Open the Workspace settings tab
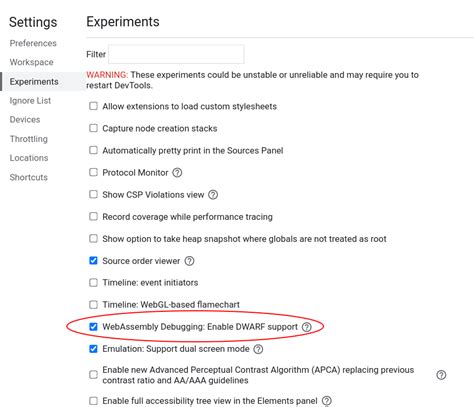 [x=31, y=62]
